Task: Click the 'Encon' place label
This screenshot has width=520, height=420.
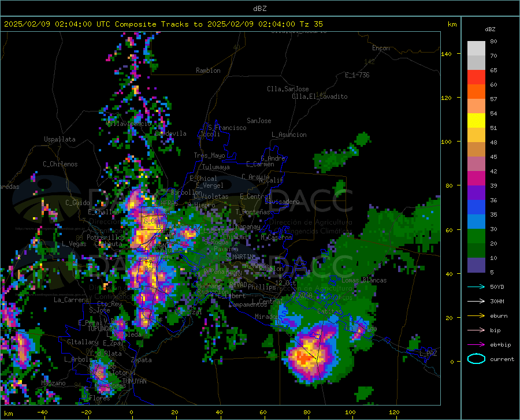Action: pyautogui.click(x=381, y=48)
